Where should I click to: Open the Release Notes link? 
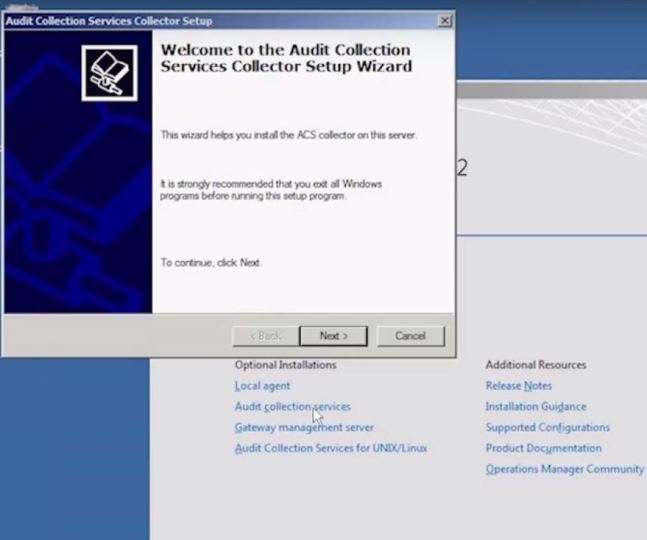(x=519, y=386)
